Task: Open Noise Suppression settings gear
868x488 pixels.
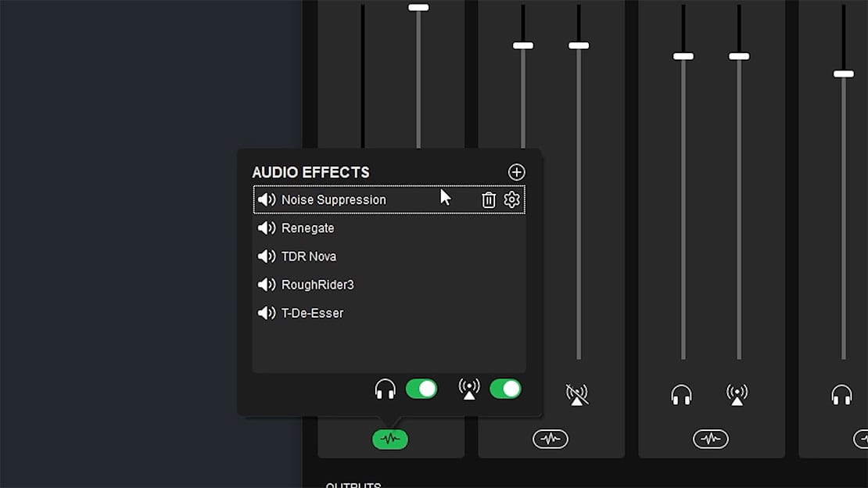Action: tap(511, 199)
